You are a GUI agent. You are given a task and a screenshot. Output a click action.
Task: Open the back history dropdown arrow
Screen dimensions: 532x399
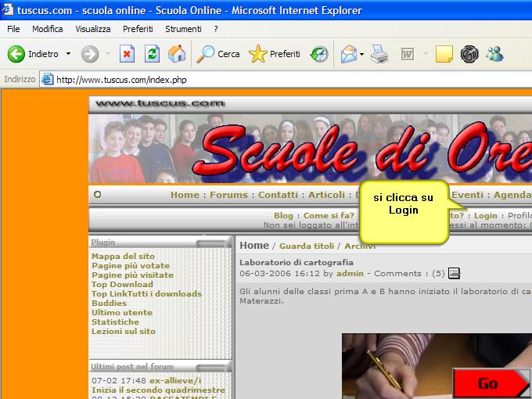coord(69,54)
